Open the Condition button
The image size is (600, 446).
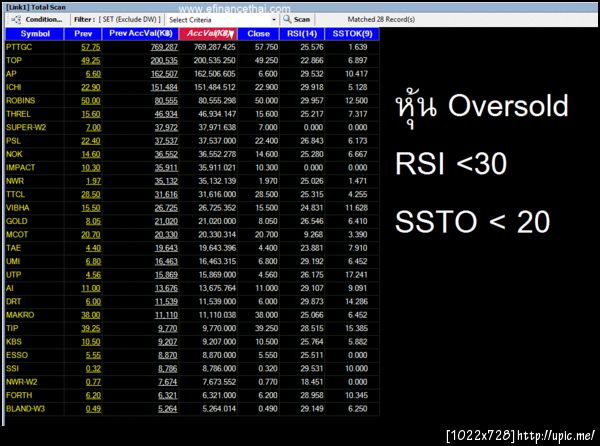point(37,20)
